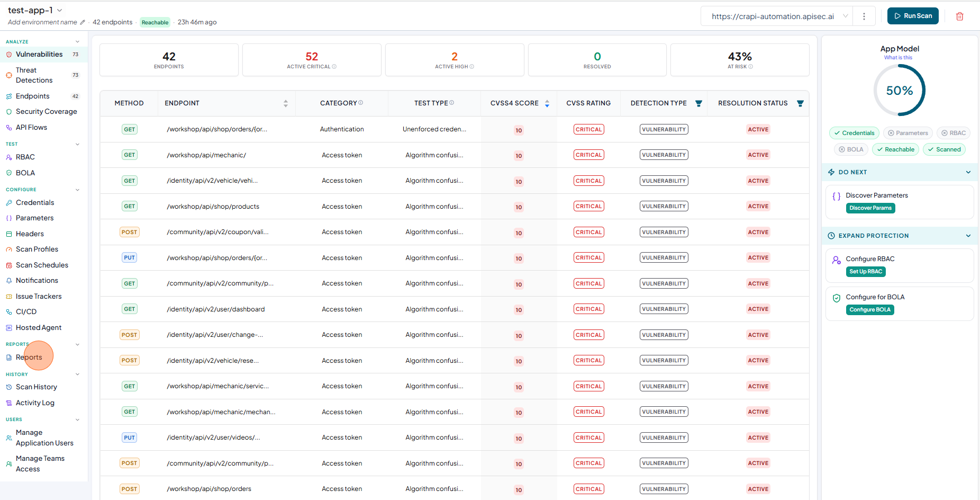Image resolution: width=980 pixels, height=500 pixels.
Task: Open Scan Schedules
Action: tap(43, 265)
